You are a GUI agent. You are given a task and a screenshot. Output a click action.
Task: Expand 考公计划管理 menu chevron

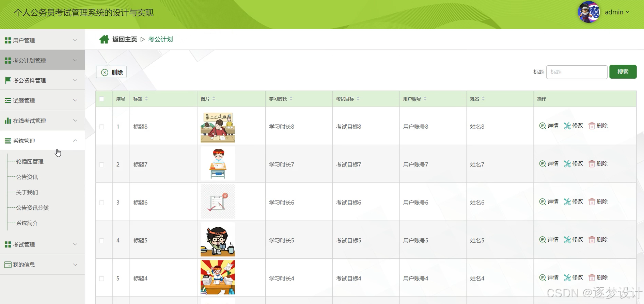(x=75, y=60)
